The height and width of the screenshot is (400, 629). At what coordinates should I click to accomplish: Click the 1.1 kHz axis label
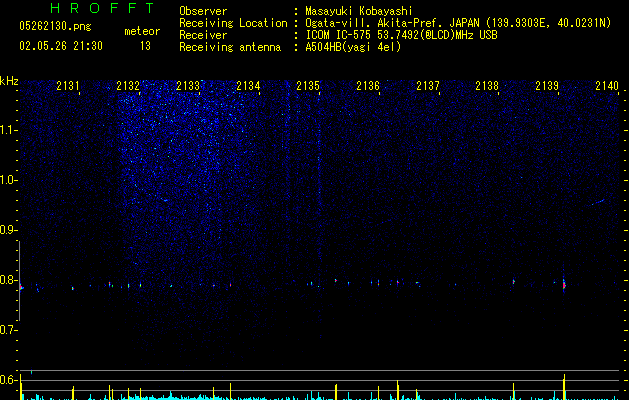click(x=8, y=130)
